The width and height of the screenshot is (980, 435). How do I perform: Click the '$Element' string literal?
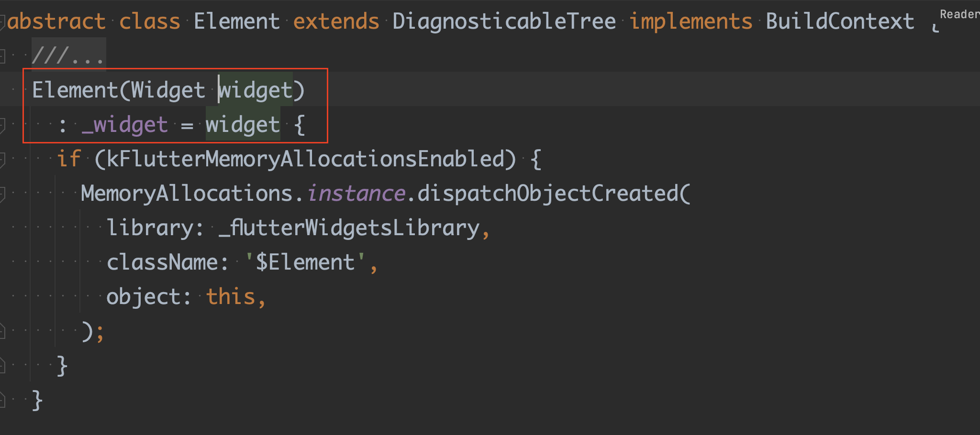pos(305,262)
